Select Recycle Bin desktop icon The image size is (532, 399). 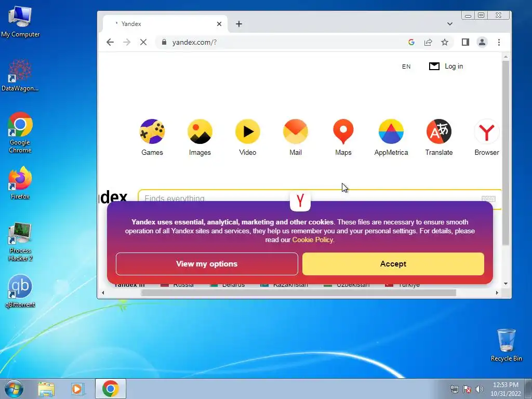pyautogui.click(x=506, y=345)
